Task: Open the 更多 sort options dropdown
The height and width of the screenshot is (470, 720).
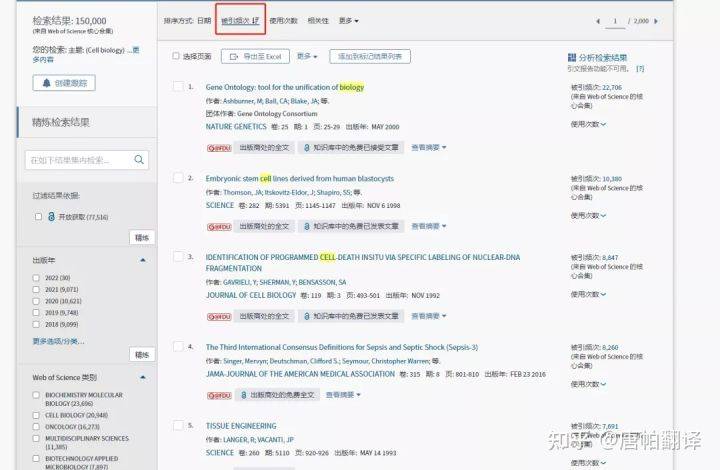Action: tap(349, 21)
